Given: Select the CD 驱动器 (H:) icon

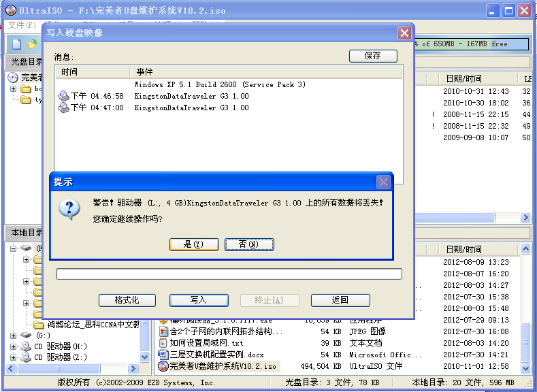Looking at the screenshot, I should [26, 346].
